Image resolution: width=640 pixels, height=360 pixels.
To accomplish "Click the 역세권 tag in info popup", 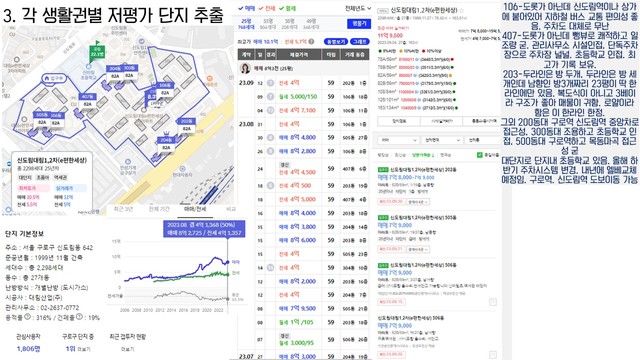I will (x=60, y=178).
